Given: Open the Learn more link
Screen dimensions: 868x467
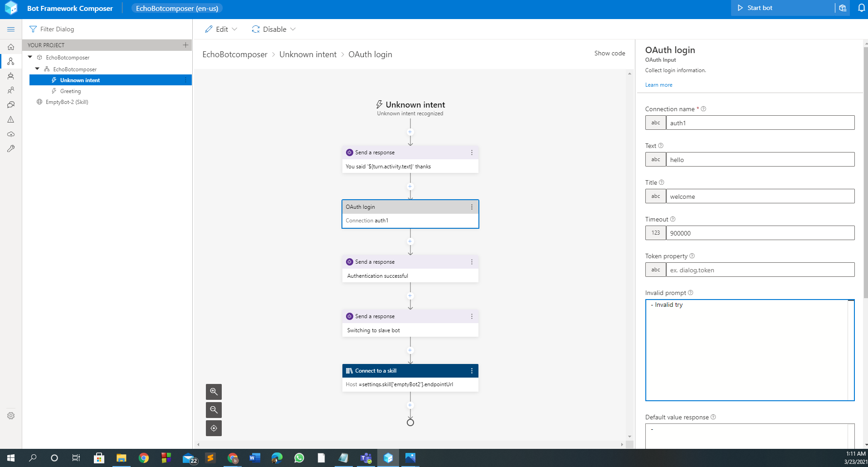Looking at the screenshot, I should pos(658,85).
